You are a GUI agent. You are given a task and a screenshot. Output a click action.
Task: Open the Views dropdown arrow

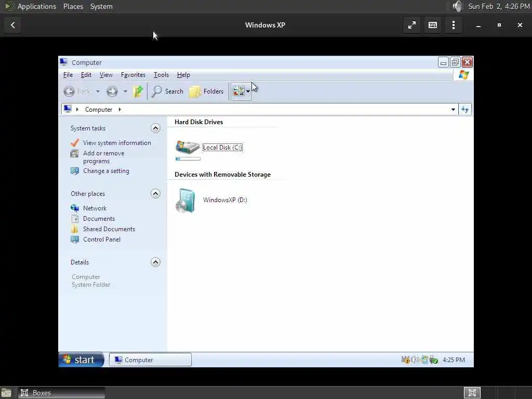248,91
